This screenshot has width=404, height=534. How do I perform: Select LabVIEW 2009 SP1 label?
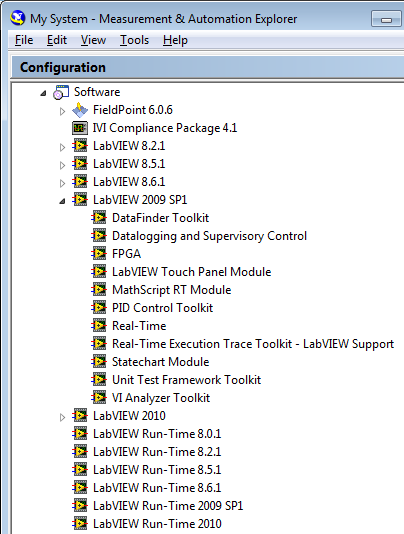pos(140,200)
